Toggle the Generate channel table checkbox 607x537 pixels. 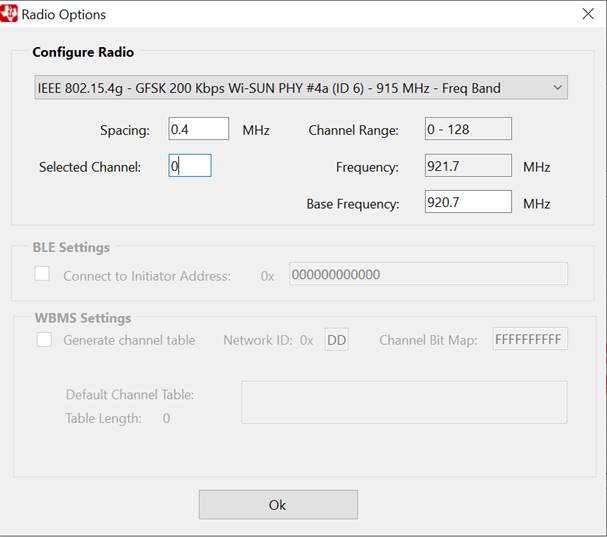click(43, 340)
